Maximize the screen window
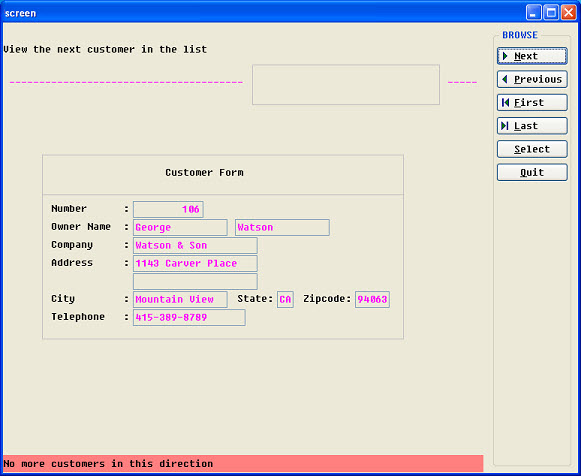The height and width of the screenshot is (476, 581). (x=551, y=13)
